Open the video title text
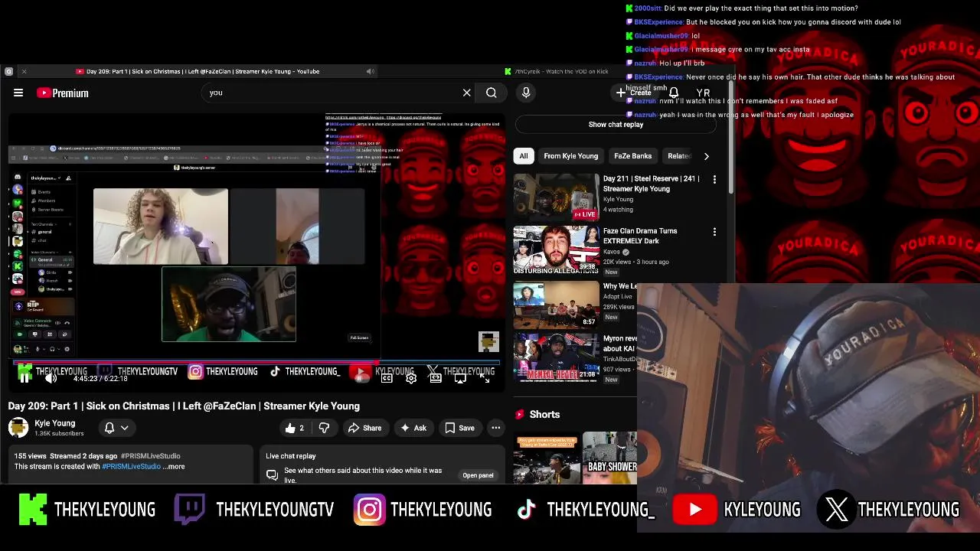 [x=184, y=406]
